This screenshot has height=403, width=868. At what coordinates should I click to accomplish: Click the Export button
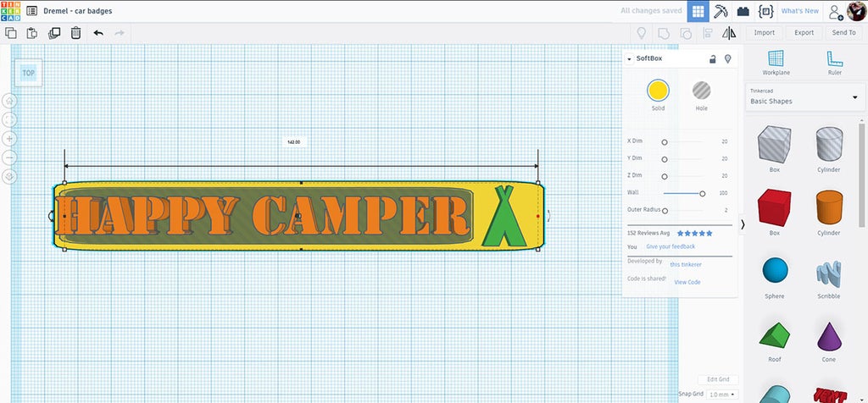tap(804, 33)
